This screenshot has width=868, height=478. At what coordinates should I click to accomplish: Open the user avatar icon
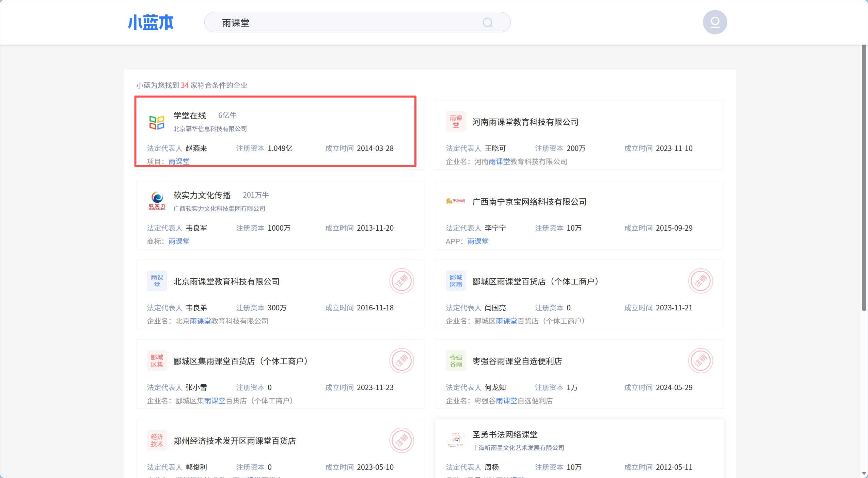pyautogui.click(x=715, y=22)
